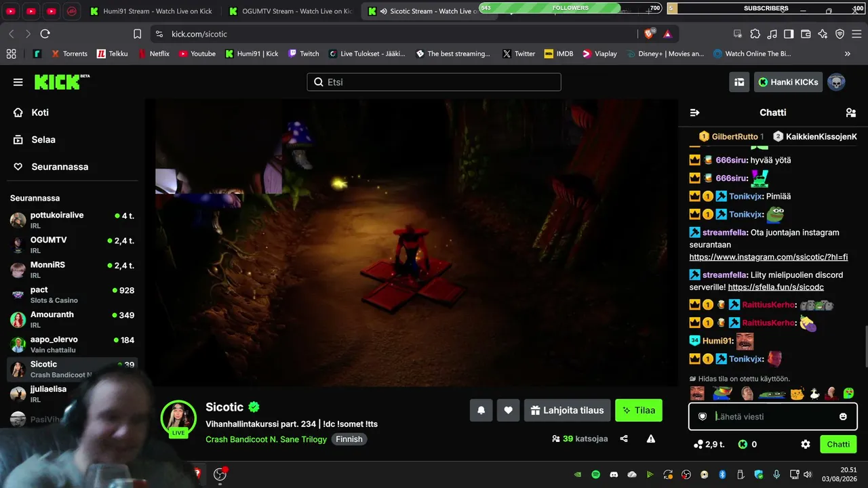Report the stream using the warning triangle
This screenshot has width=868, height=488.
pyautogui.click(x=651, y=439)
